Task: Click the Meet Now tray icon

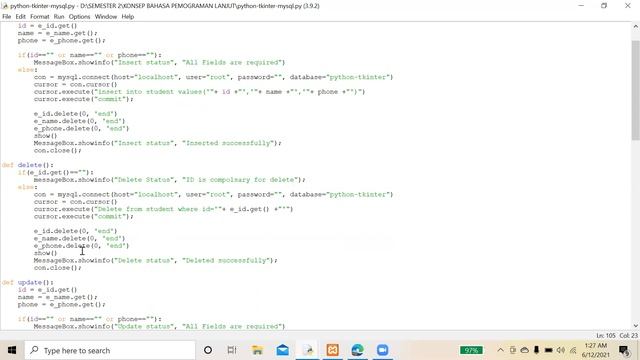Action: pyautogui.click(x=513, y=350)
